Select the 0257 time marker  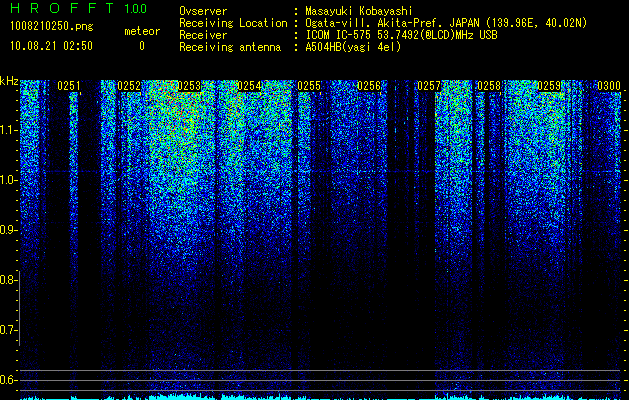[429, 86]
